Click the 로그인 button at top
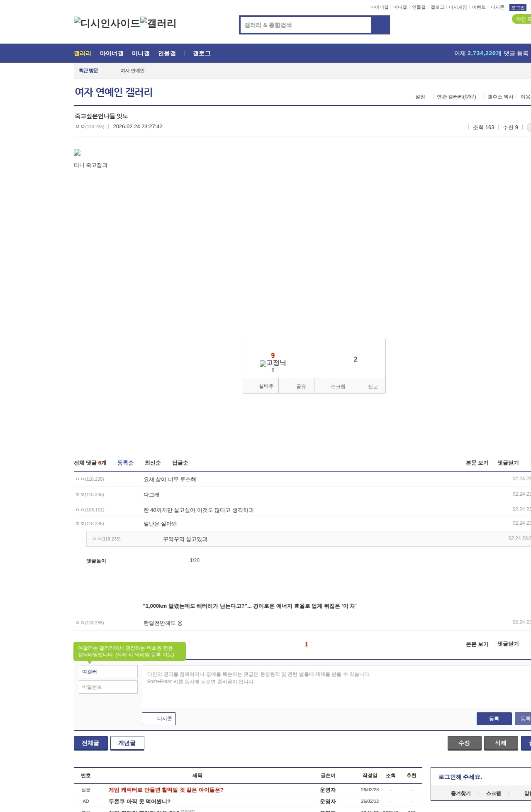 [518, 7]
